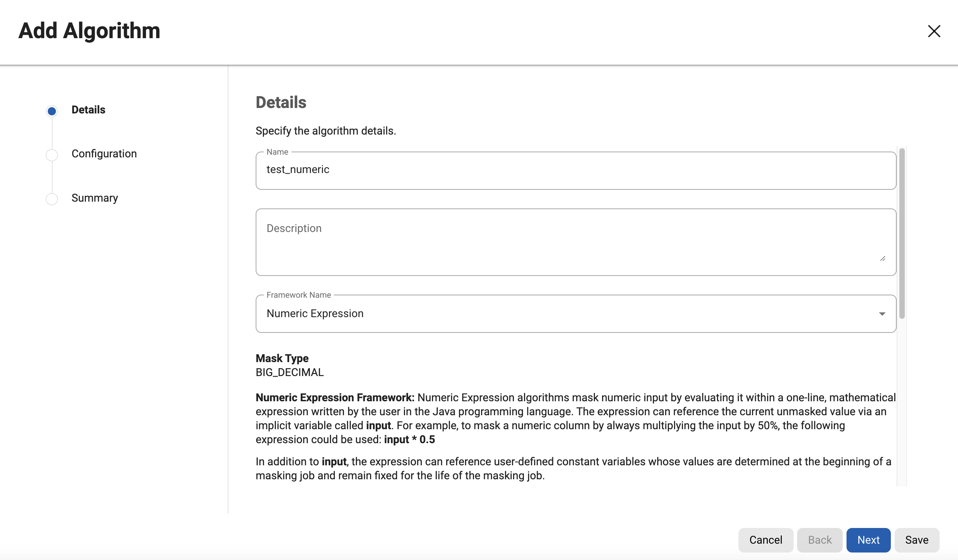Click the scrollbar track below the thumb
The image size is (958, 560).
(901, 403)
